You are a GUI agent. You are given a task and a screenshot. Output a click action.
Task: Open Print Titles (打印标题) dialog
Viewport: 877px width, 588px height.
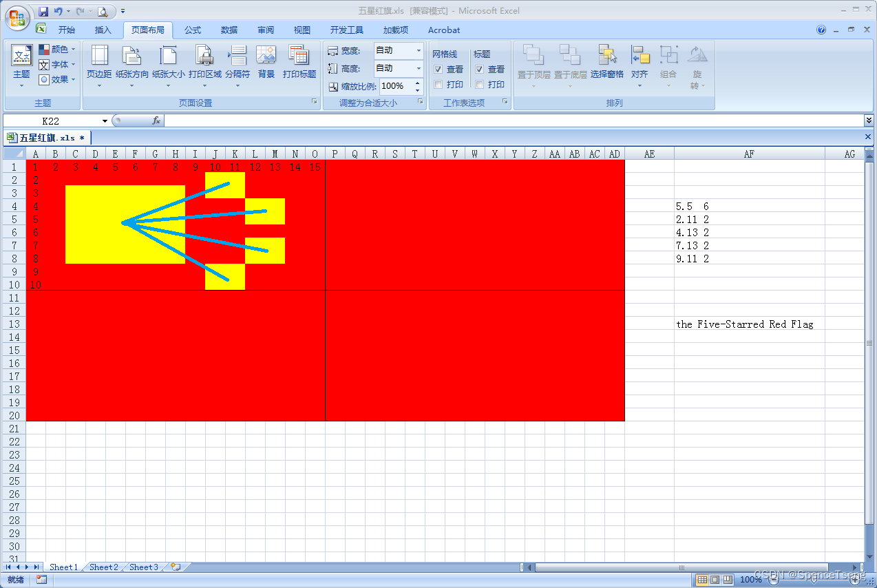(299, 62)
